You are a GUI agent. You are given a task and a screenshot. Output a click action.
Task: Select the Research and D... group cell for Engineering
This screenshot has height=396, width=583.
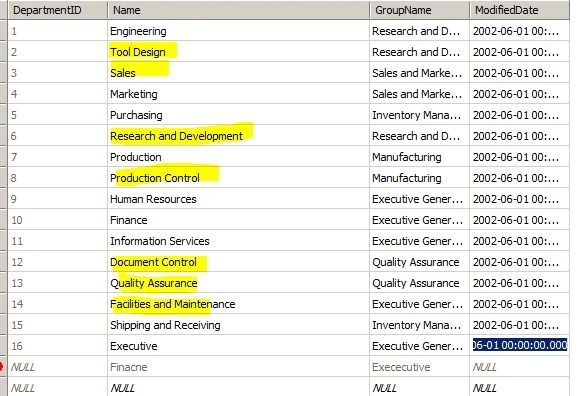click(x=419, y=31)
